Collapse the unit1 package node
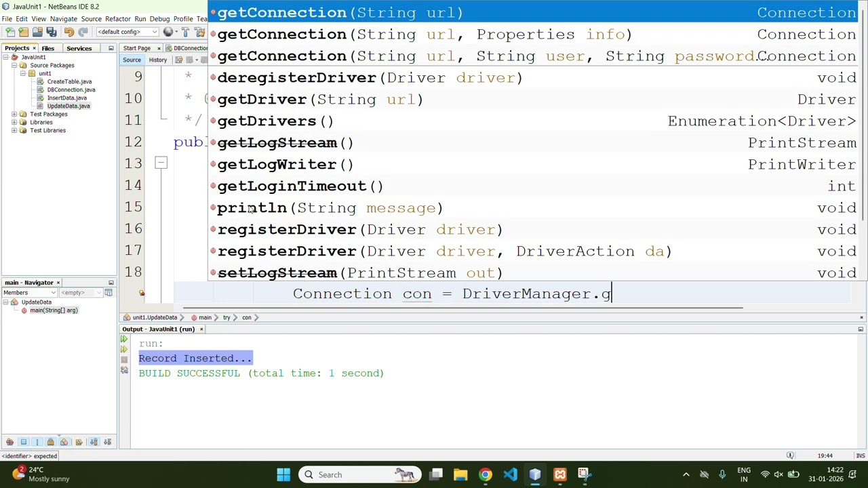 [22, 73]
